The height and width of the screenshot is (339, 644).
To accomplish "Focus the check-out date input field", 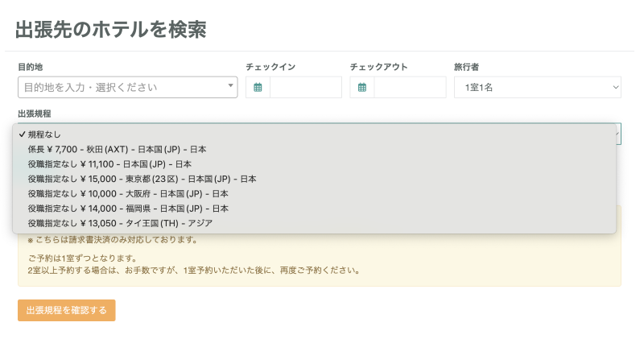I will pos(410,87).
